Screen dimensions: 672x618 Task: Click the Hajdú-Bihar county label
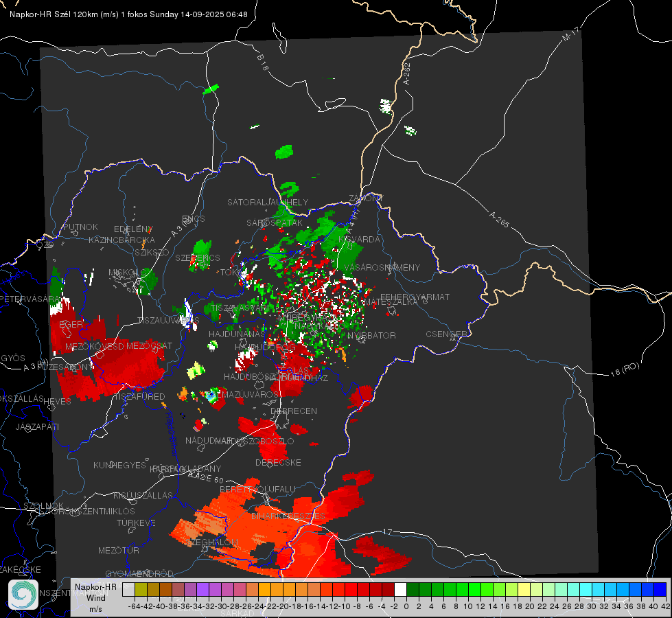tap(171, 433)
